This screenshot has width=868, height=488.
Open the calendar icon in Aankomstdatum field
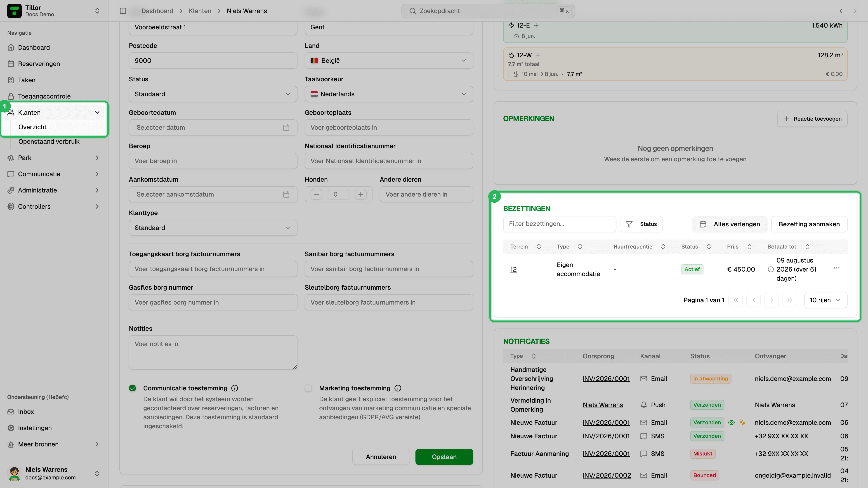tap(286, 194)
